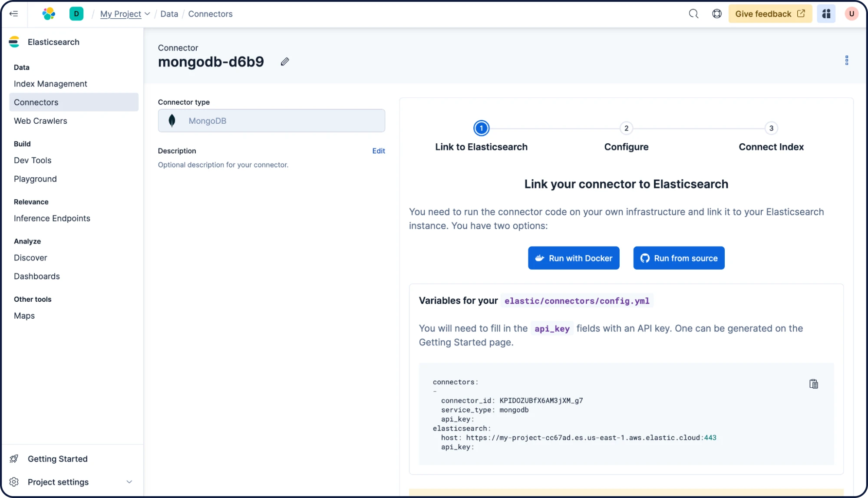Select step 2 Configure
This screenshot has width=868, height=498.
(x=626, y=128)
